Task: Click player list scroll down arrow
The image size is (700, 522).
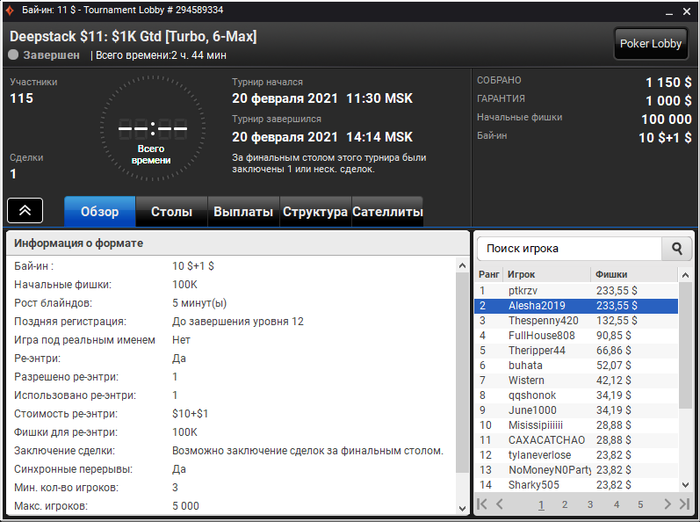Action: 686,484
